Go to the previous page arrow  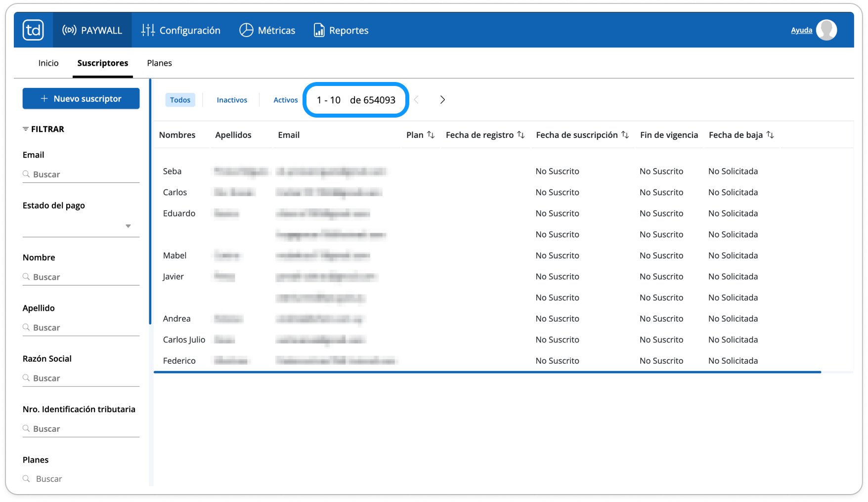pyautogui.click(x=417, y=100)
